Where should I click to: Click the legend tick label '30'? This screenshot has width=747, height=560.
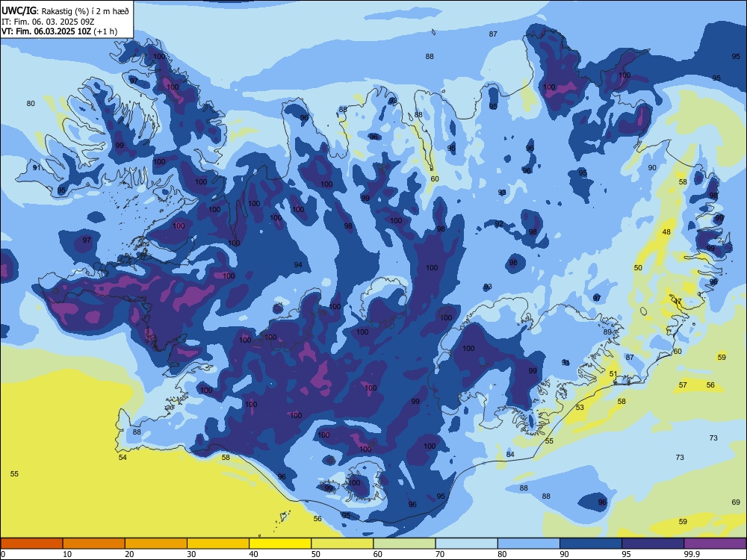tap(191, 554)
